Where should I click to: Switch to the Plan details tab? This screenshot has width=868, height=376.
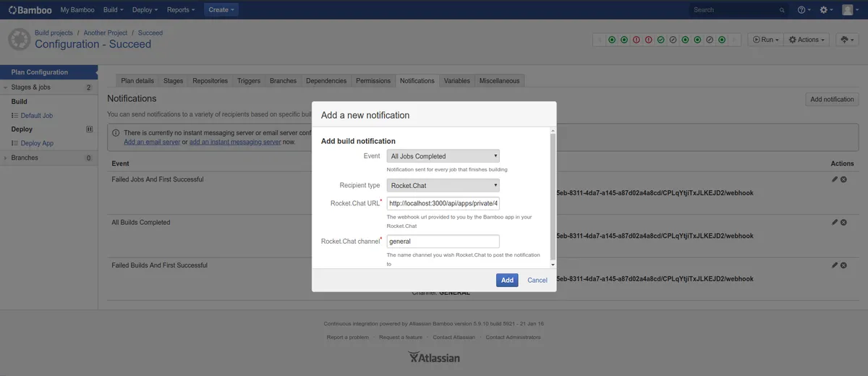click(x=137, y=81)
